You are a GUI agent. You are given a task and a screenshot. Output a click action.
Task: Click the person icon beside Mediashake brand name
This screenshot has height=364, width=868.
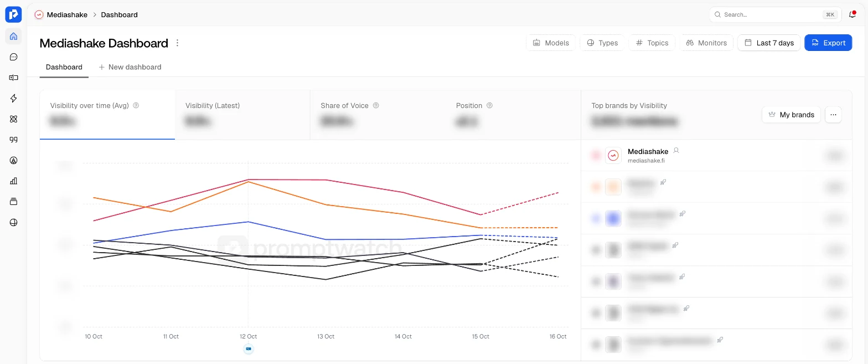[676, 151]
